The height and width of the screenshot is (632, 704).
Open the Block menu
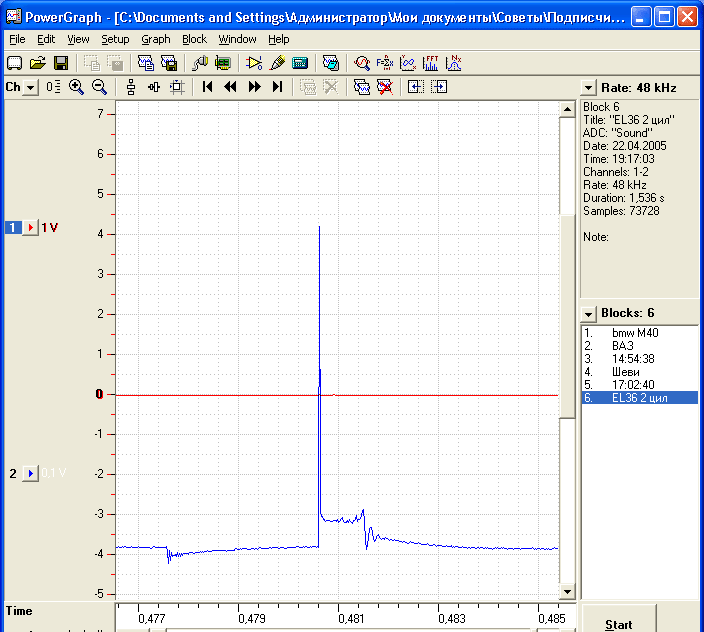tap(194, 40)
